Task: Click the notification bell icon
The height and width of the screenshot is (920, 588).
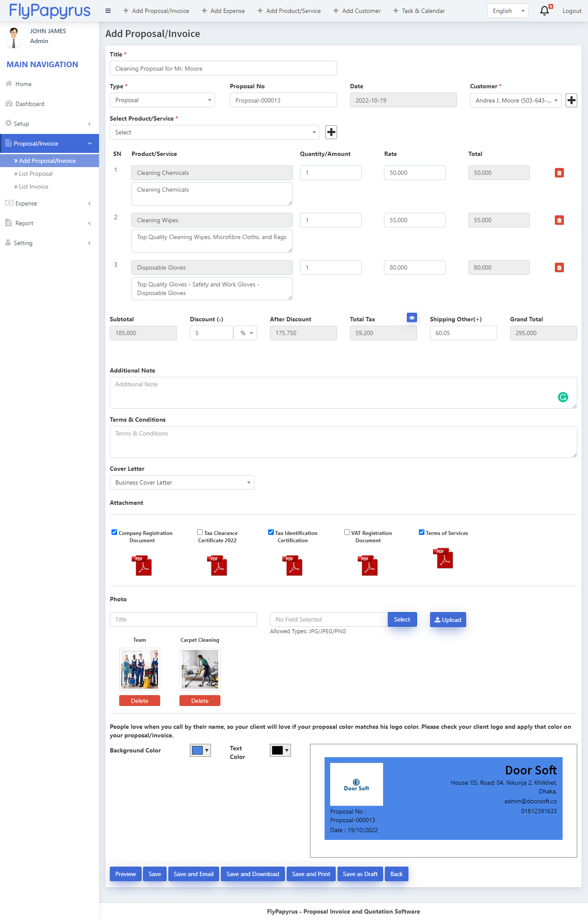Action: click(544, 11)
